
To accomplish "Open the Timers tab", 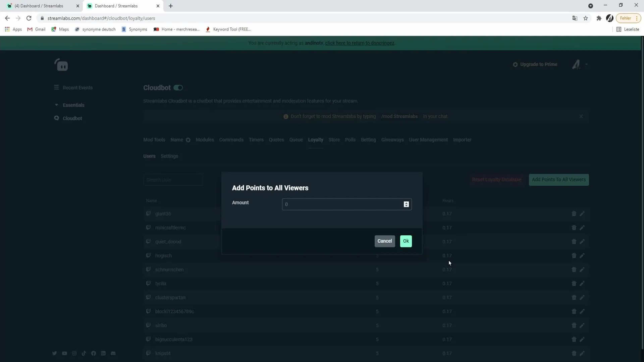I will coord(256,140).
